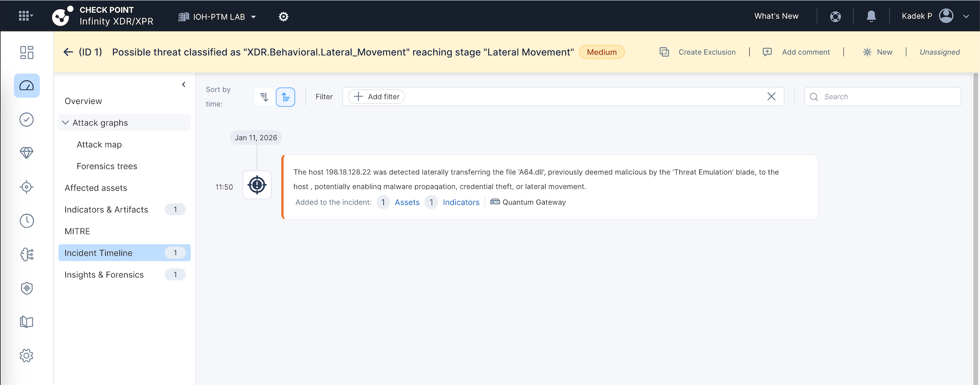Select Indicators & Artifacts in menu
The width and height of the screenshot is (980, 385).
tap(106, 210)
